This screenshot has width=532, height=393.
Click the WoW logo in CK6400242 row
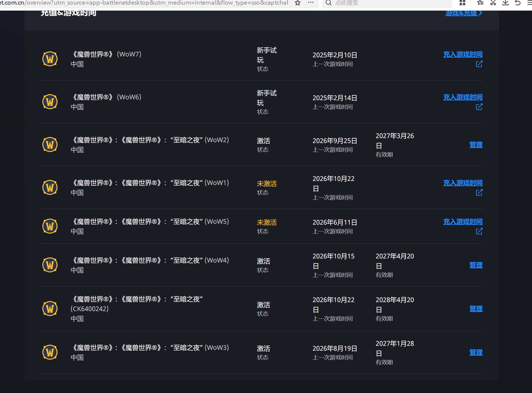tap(50, 309)
